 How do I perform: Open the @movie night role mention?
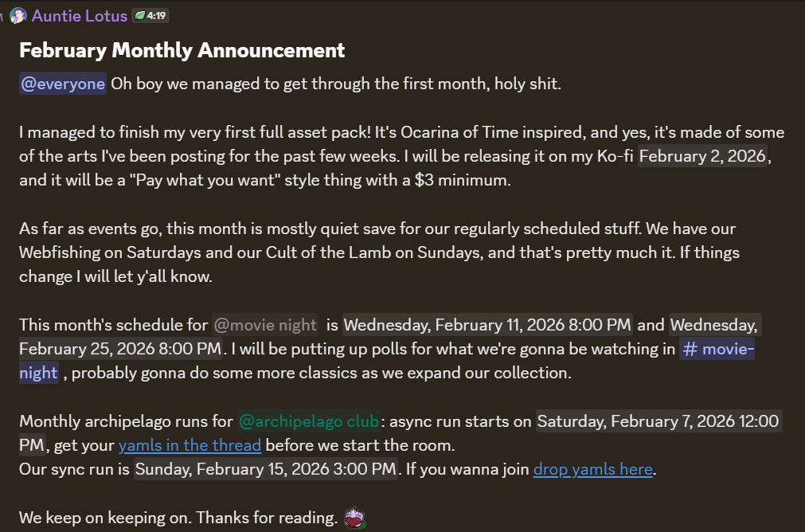(265, 325)
